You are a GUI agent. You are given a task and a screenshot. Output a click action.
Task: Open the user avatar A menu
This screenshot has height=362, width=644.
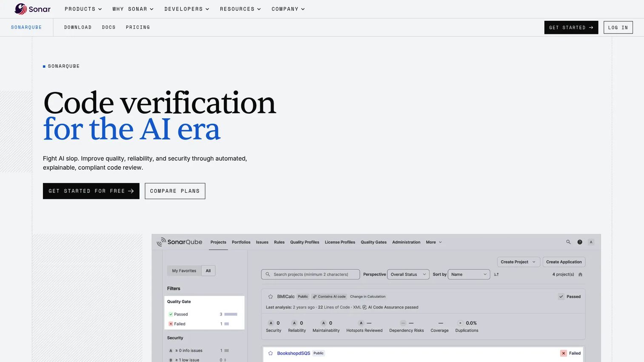(x=591, y=242)
